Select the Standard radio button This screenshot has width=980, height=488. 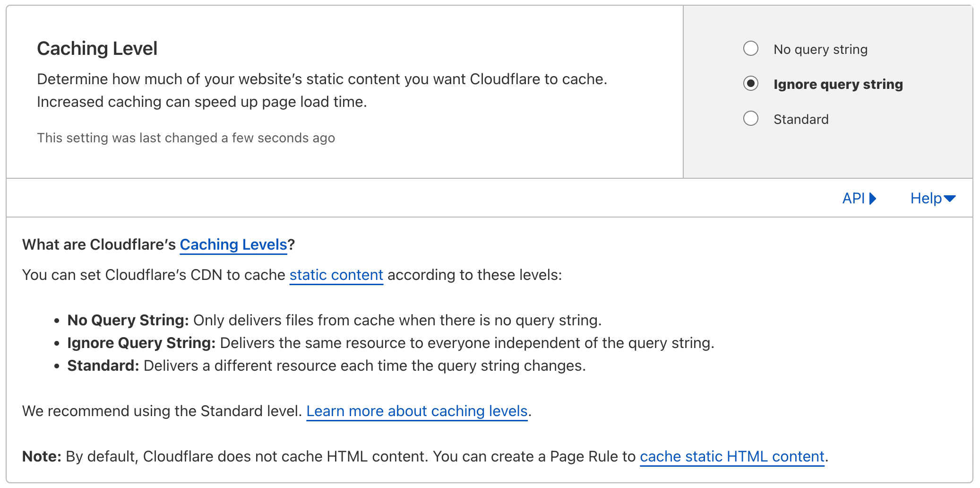pyautogui.click(x=750, y=119)
